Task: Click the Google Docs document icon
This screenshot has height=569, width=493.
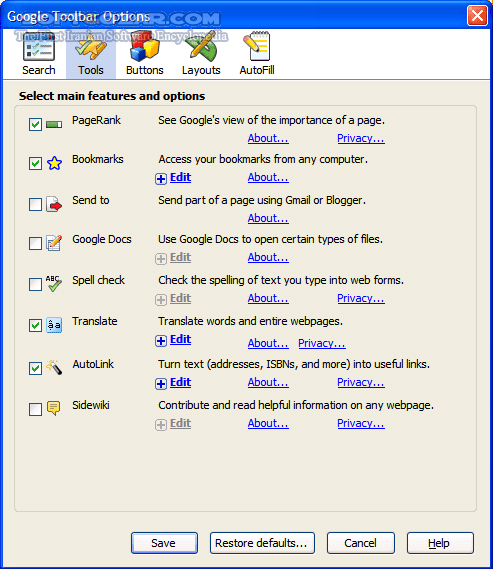Action: pos(54,243)
